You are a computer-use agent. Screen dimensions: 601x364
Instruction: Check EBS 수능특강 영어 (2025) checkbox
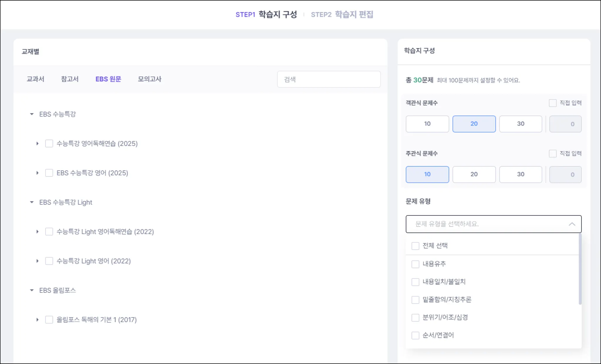(x=49, y=173)
